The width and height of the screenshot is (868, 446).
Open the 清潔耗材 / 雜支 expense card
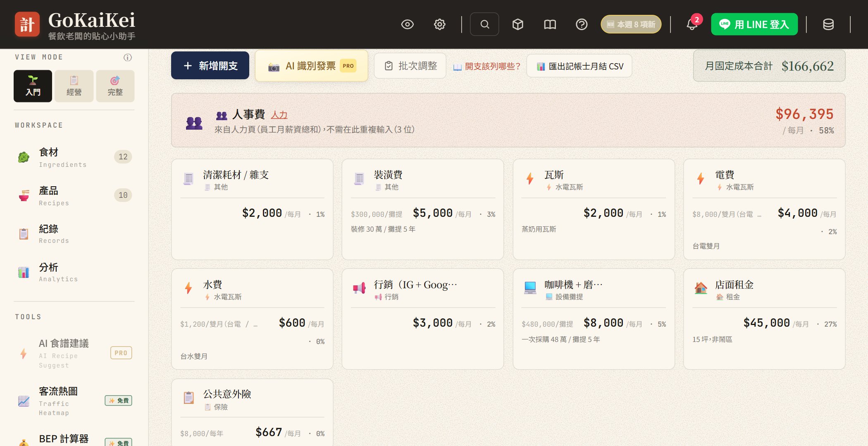pyautogui.click(x=252, y=209)
